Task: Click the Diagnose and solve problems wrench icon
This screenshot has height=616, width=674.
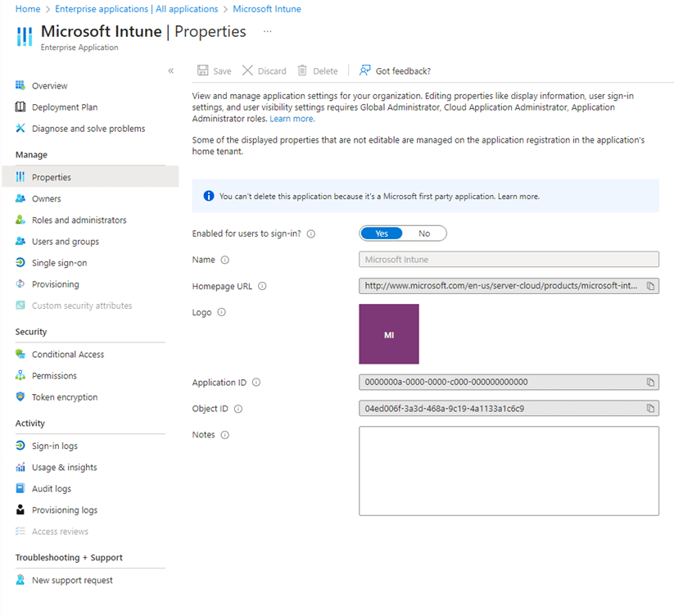Action: [20, 128]
